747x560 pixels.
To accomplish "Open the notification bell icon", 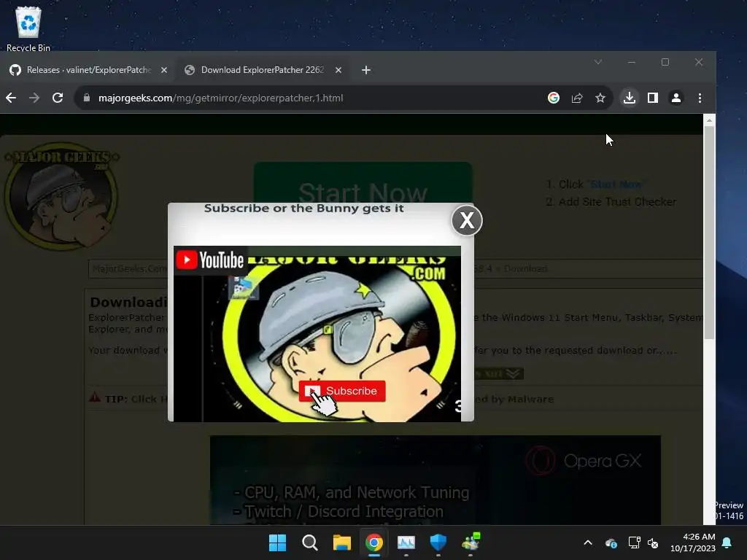I will pos(727,542).
